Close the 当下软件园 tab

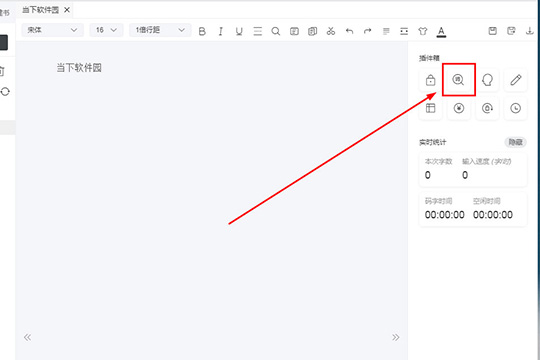pos(67,10)
